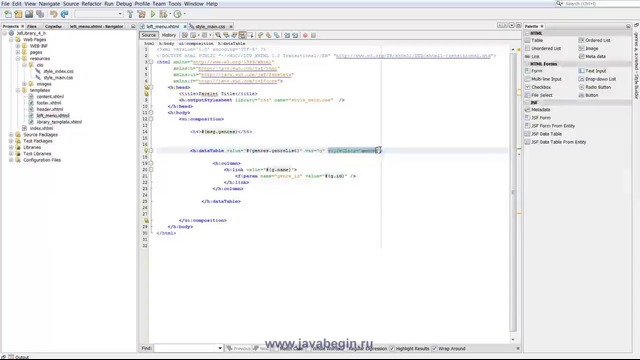640x360 pixels.
Task: Click the Drop-down List palette item
Action: [597, 79]
